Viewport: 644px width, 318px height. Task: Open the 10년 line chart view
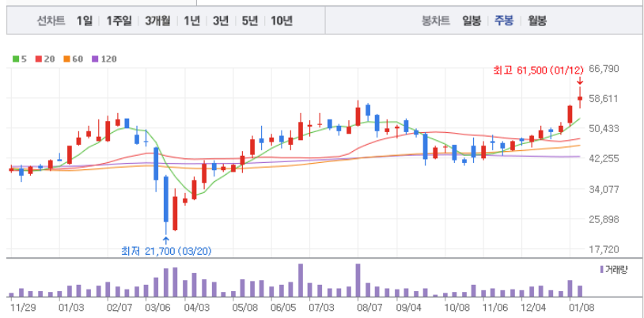tap(282, 21)
